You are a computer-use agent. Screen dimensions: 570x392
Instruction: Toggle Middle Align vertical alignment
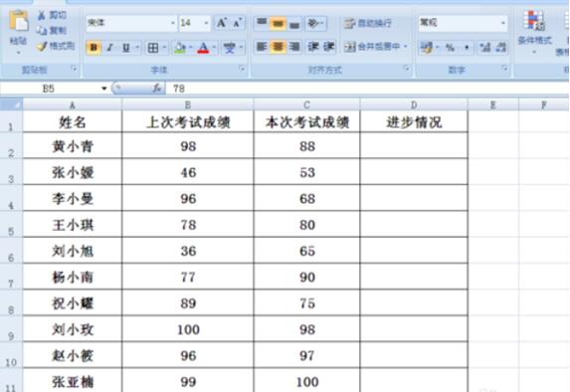point(279,23)
